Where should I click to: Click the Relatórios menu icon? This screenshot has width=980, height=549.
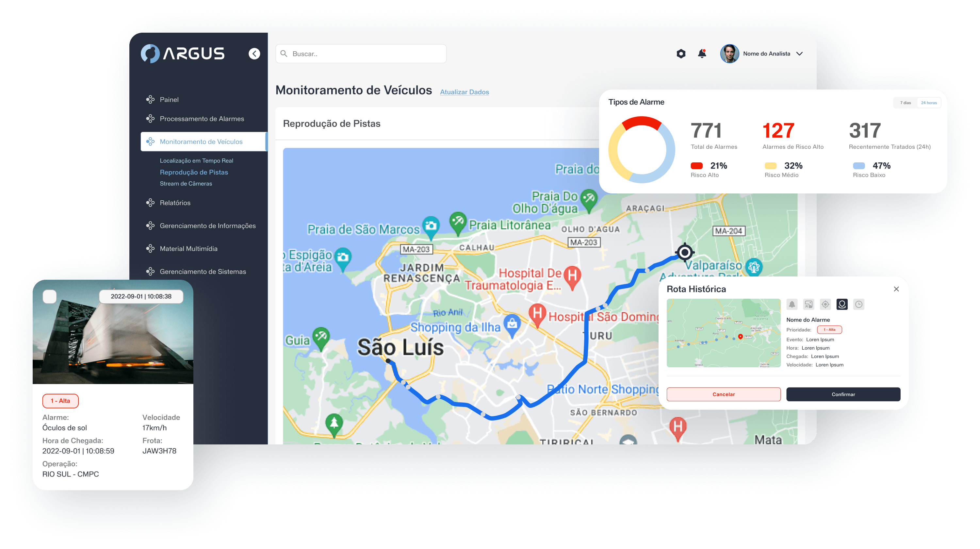(150, 203)
